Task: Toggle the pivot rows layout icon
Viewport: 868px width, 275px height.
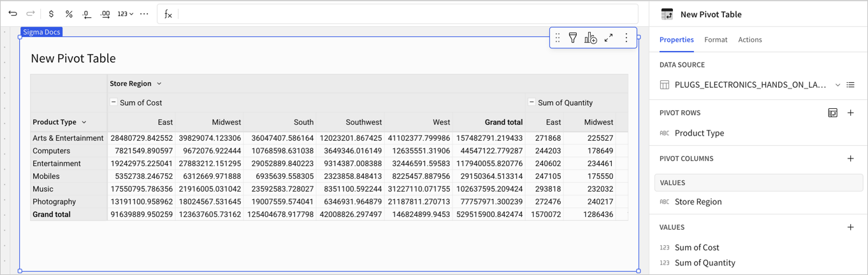Action: click(832, 113)
